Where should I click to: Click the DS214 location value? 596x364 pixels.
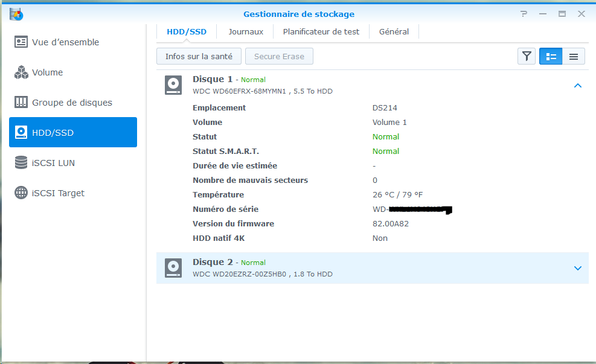(x=385, y=108)
